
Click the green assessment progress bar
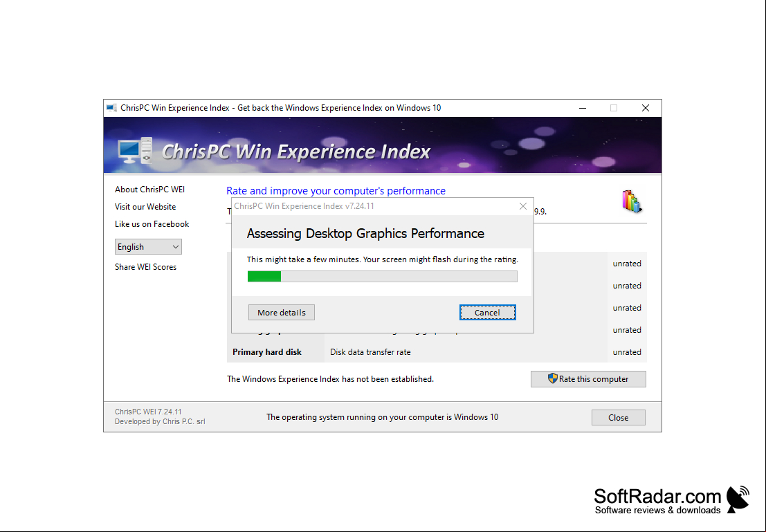pos(383,277)
